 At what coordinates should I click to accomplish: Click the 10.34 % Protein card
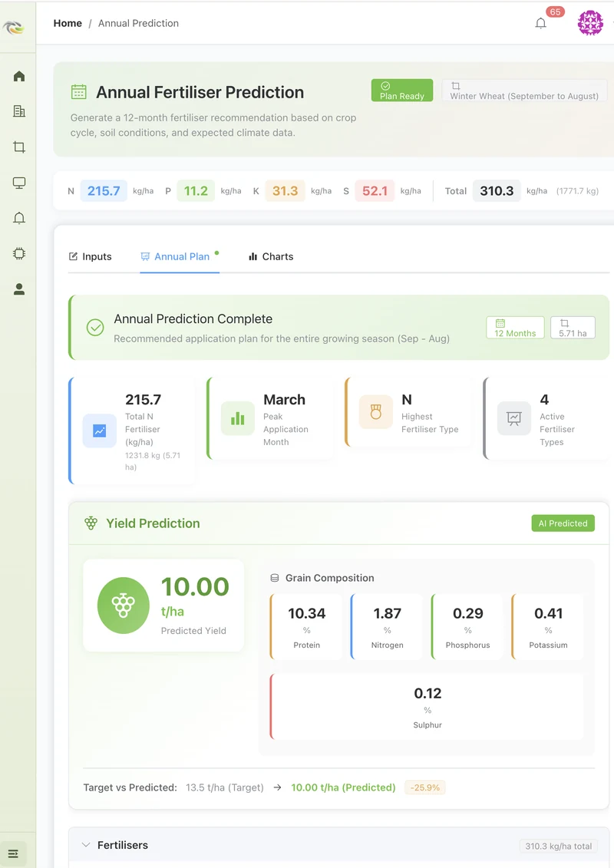307,627
